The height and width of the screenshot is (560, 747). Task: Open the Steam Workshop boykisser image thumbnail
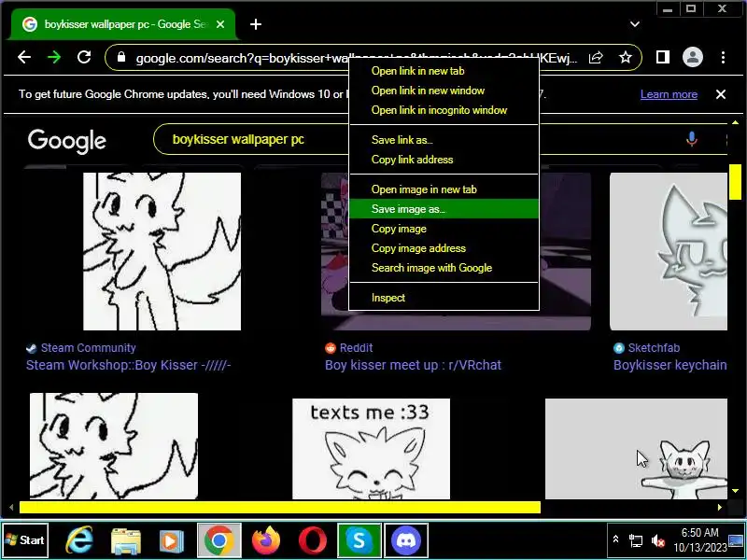pyautogui.click(x=162, y=251)
